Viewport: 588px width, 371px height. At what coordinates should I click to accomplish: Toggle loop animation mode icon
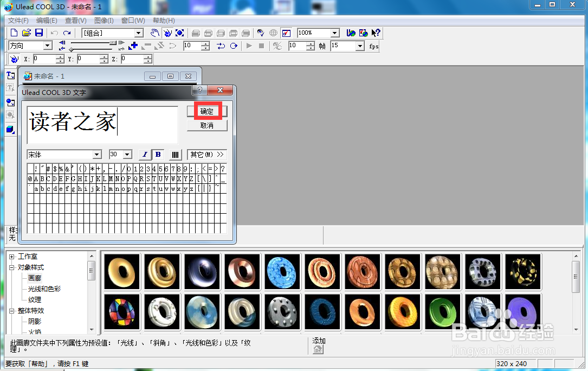pyautogui.click(x=234, y=46)
